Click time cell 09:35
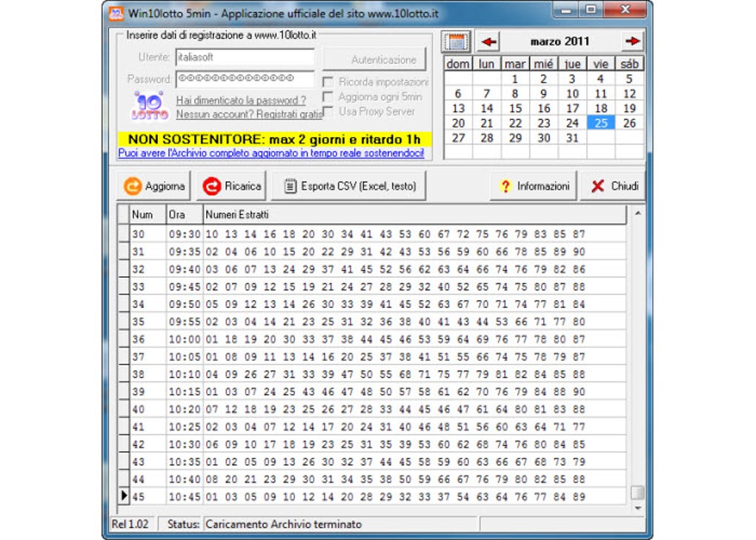756x540 pixels. point(185,251)
